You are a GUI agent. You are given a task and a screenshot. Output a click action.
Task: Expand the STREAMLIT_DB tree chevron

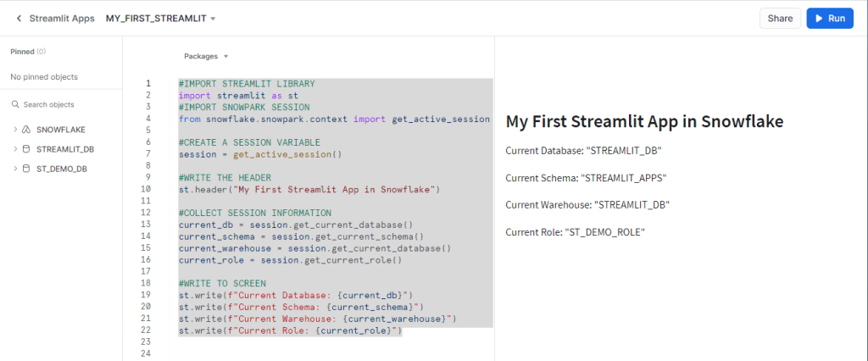pyautogui.click(x=14, y=149)
